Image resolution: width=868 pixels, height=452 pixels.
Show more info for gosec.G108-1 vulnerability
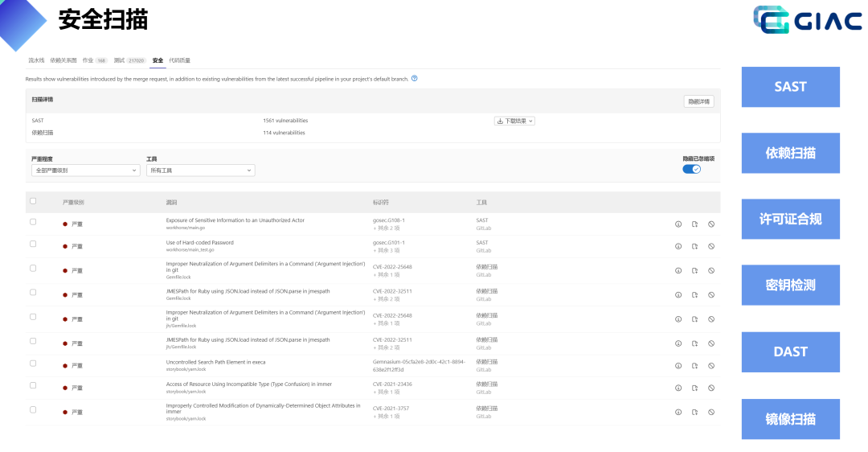pyautogui.click(x=678, y=224)
